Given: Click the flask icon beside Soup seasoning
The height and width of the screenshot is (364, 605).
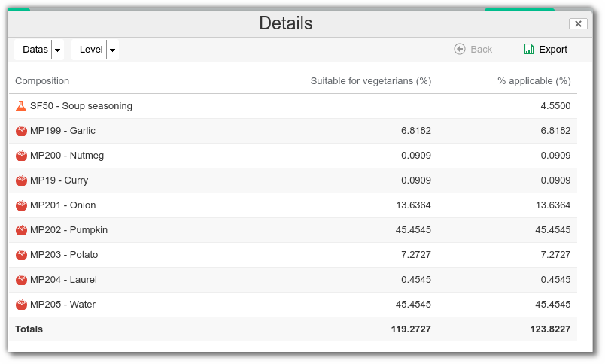Looking at the screenshot, I should pos(21,106).
